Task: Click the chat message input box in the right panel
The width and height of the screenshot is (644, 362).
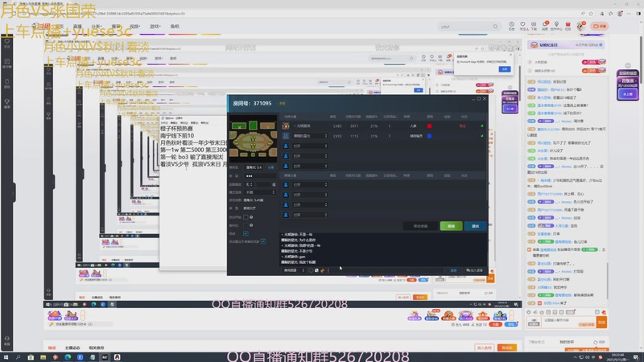Action: [x=569, y=323]
